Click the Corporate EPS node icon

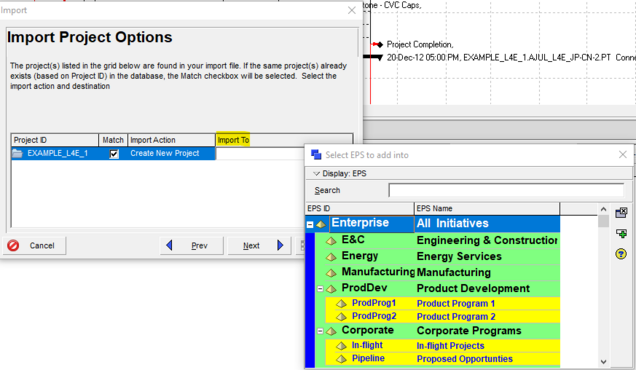[x=331, y=331]
